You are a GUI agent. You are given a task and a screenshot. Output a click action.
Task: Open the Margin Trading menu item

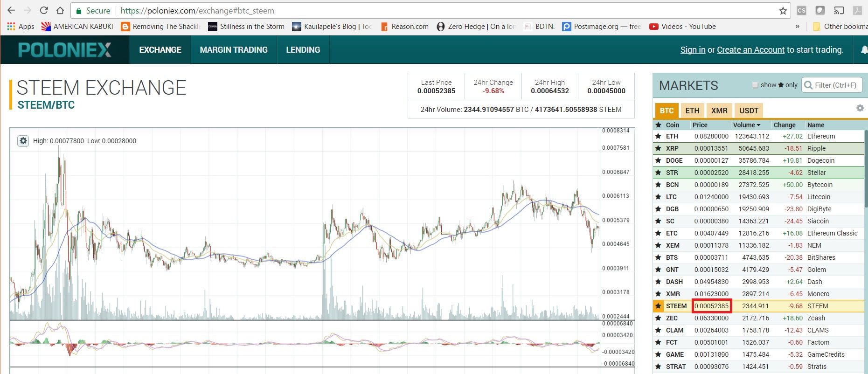pyautogui.click(x=234, y=50)
